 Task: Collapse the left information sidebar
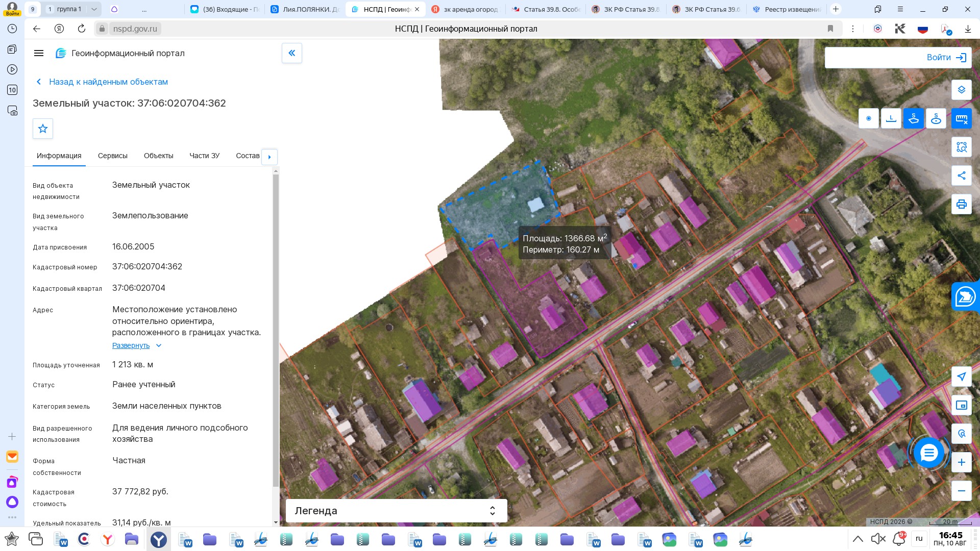[x=292, y=53]
